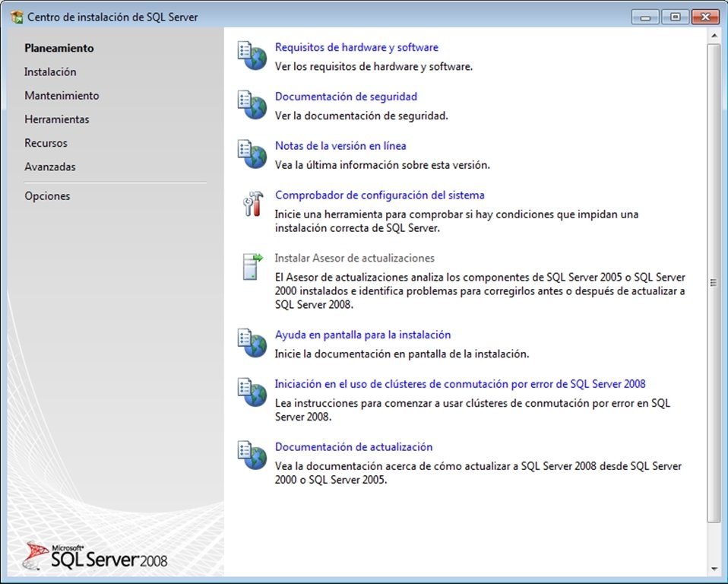Image resolution: width=728 pixels, height=584 pixels.
Task: Show the Recursos section
Action: (46, 143)
